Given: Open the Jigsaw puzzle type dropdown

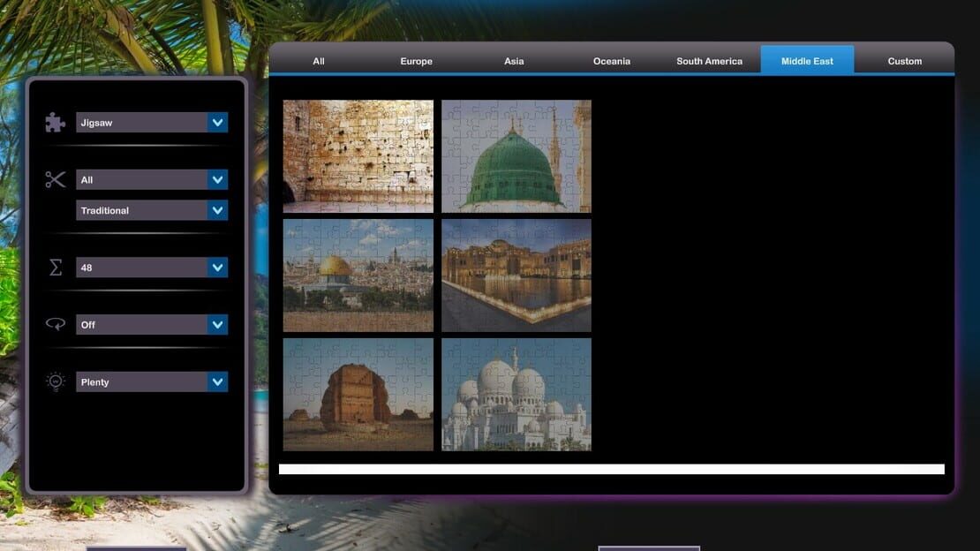Looking at the screenshot, I should click(152, 123).
